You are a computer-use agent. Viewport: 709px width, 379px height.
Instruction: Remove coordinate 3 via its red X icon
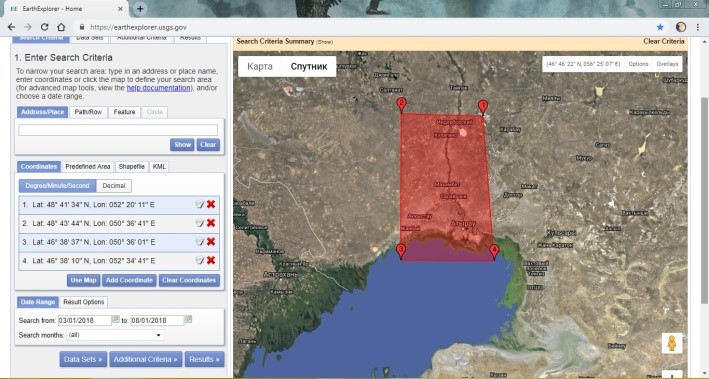click(x=211, y=242)
